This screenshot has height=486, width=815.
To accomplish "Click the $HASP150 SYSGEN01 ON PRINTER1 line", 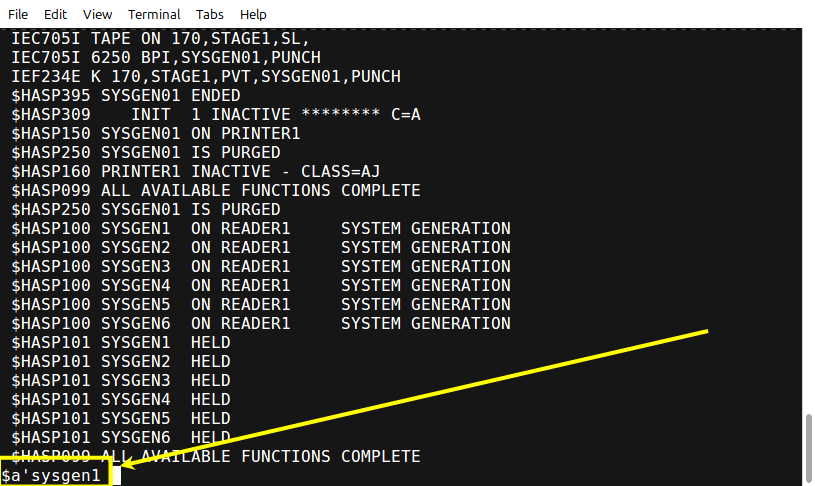I will (156, 134).
